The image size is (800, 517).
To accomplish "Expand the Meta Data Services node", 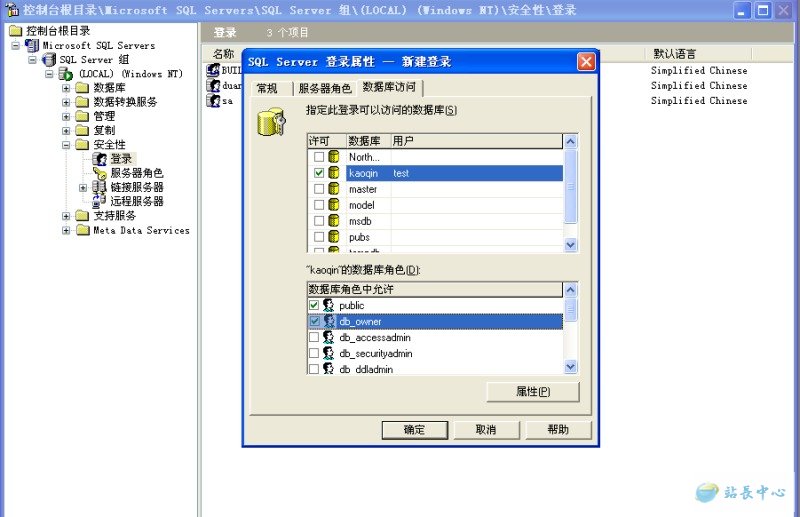I will pos(66,230).
